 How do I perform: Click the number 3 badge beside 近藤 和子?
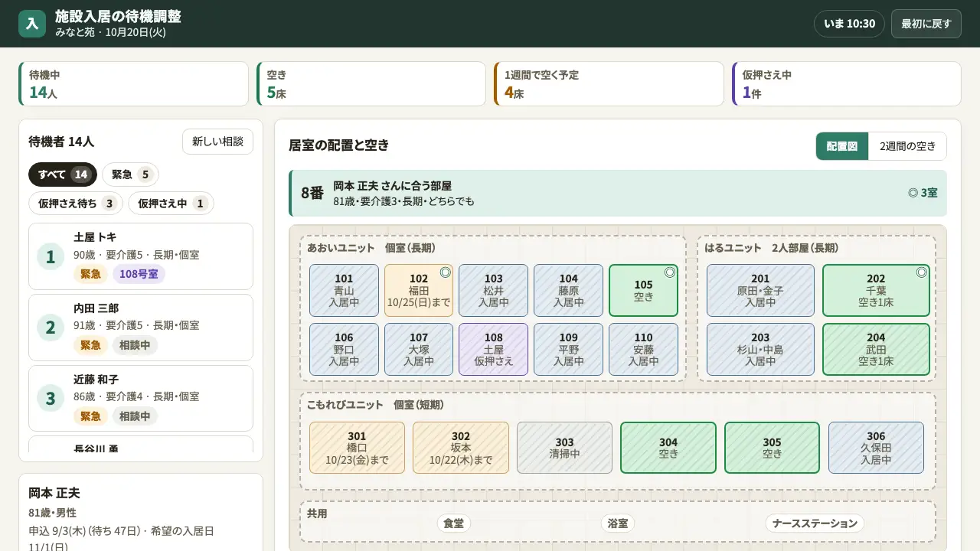pos(51,398)
